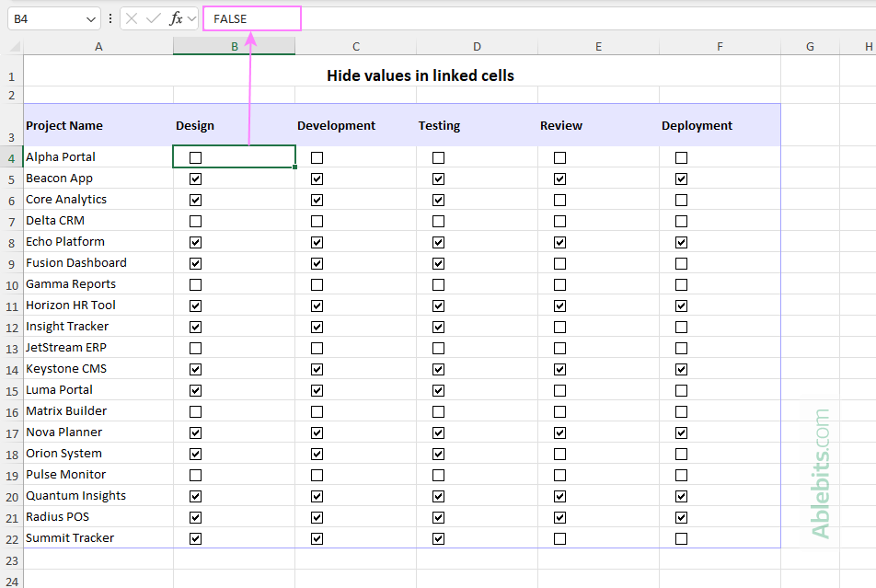The width and height of the screenshot is (876, 588).
Task: Select the column G header
Action: coord(810,46)
